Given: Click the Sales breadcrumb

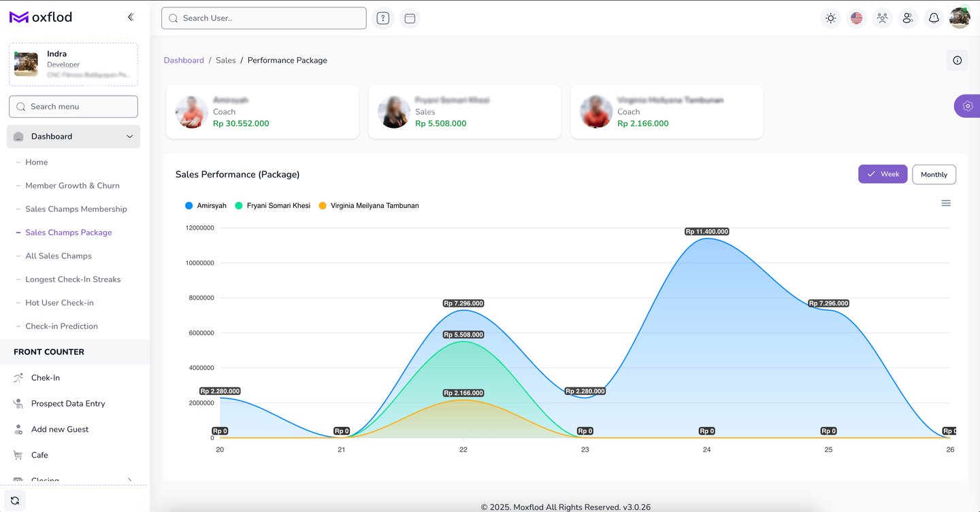Looking at the screenshot, I should click(226, 61).
